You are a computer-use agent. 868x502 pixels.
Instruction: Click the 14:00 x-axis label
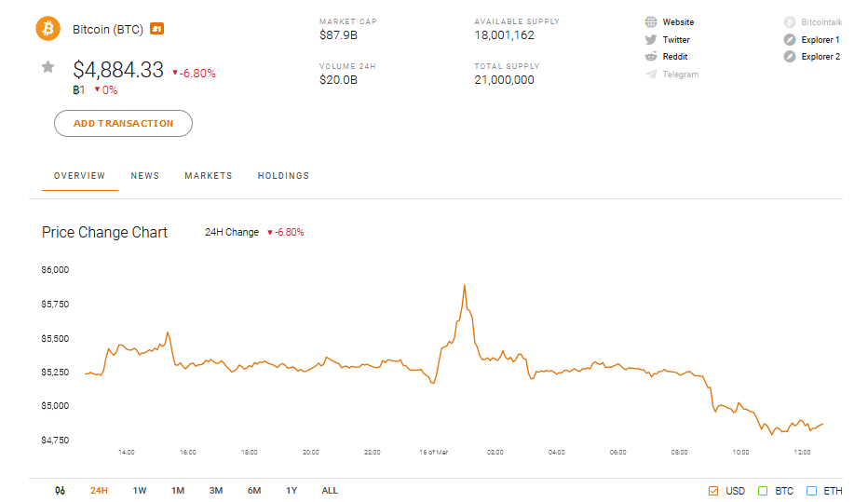click(x=127, y=453)
